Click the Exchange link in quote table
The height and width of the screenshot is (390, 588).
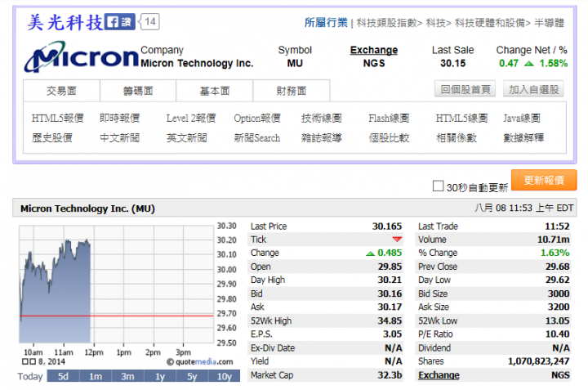click(x=439, y=375)
